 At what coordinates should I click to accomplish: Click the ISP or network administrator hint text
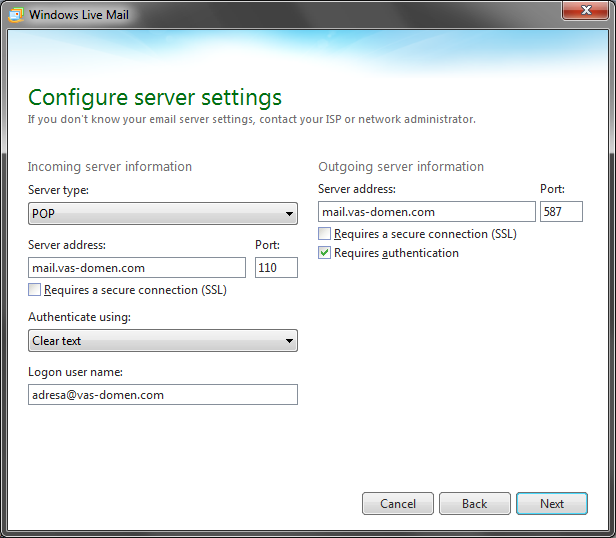coord(251,119)
